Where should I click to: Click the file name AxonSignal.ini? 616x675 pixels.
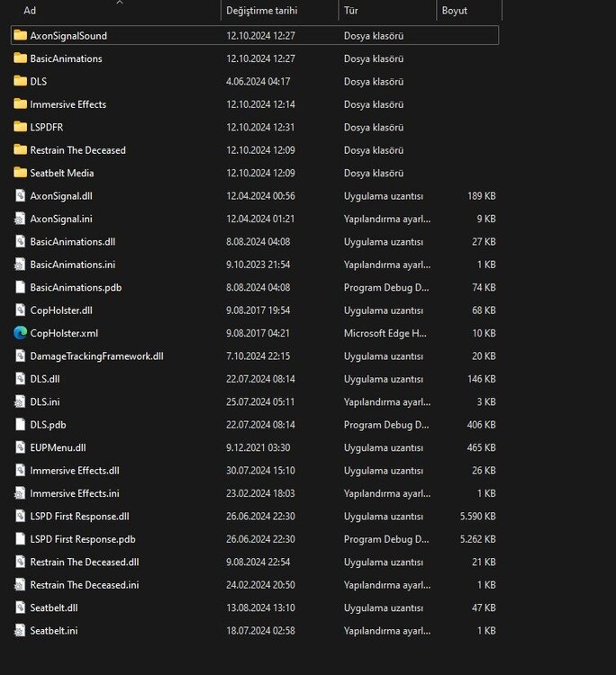coord(61,219)
